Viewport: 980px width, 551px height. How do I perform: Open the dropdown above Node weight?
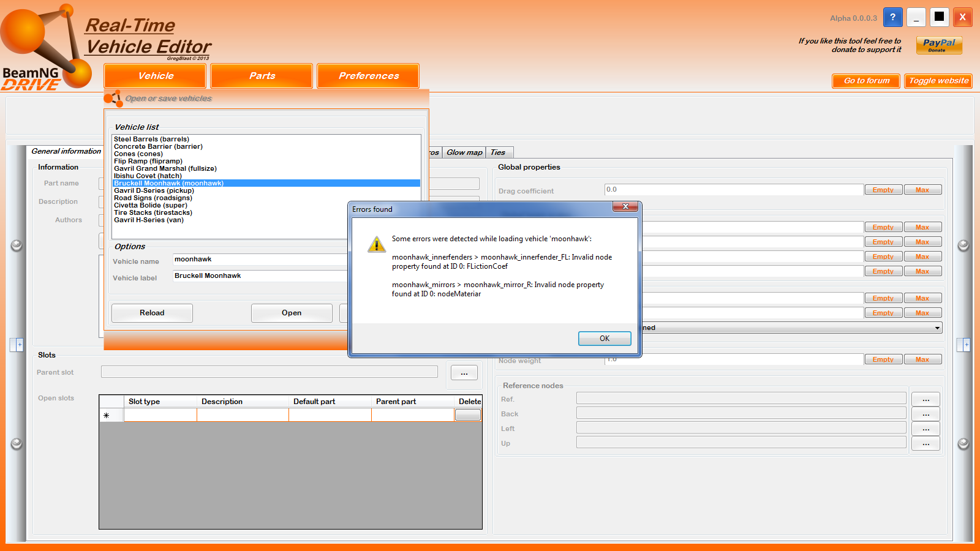[x=937, y=328]
